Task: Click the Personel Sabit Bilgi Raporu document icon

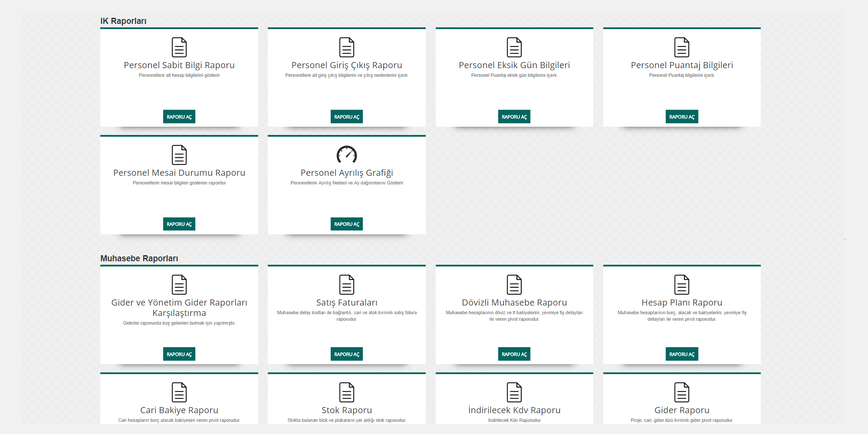Action: (x=179, y=47)
